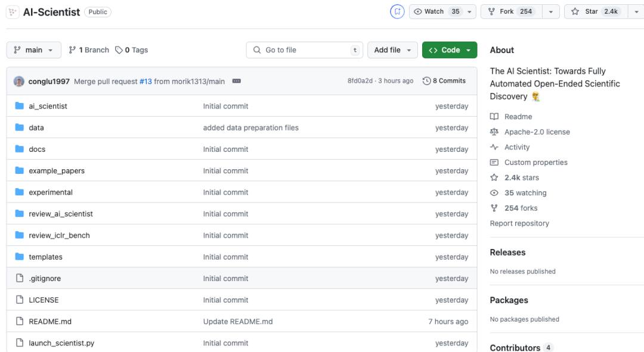Open the Custom properties link

click(536, 162)
